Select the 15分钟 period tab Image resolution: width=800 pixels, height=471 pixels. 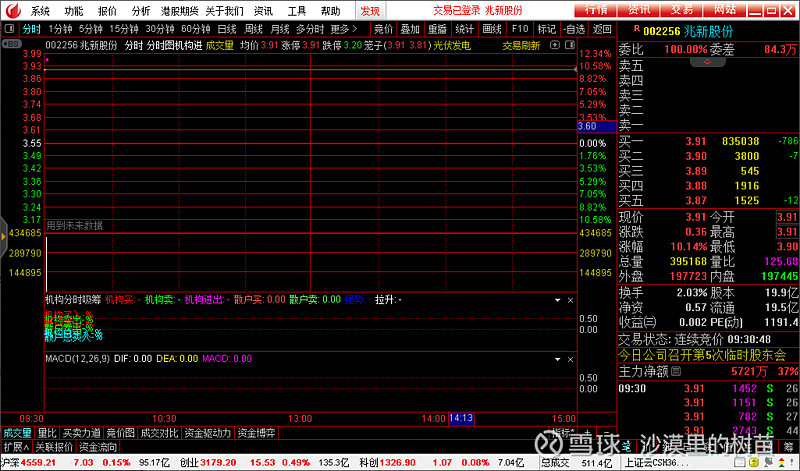124,29
